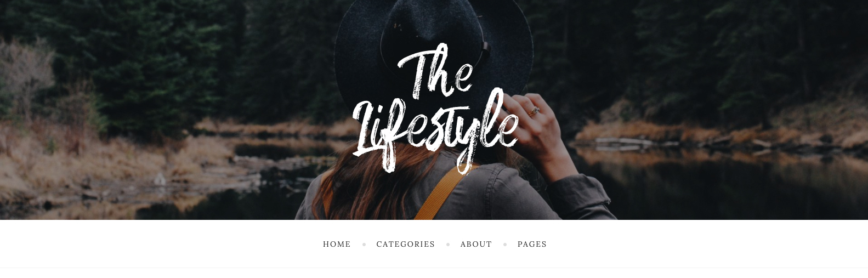Image resolution: width=868 pixels, height=278 pixels.
Task: Go to the About page link
Action: coord(476,244)
